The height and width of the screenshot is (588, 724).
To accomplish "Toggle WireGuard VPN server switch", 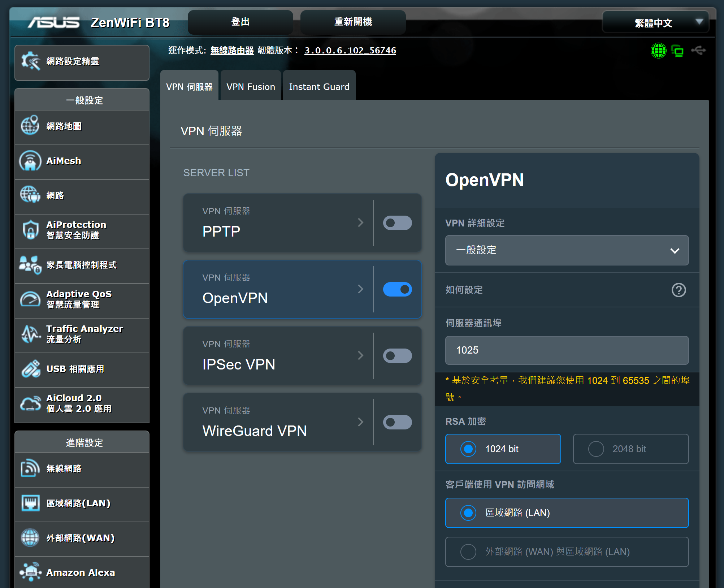I will (397, 422).
